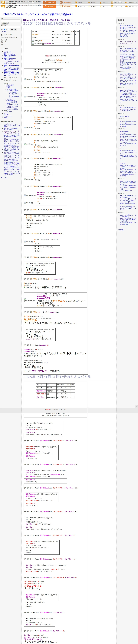Open 会議室 under 掲示板集
Screen dimensions: 138x644
pos(8,88)
